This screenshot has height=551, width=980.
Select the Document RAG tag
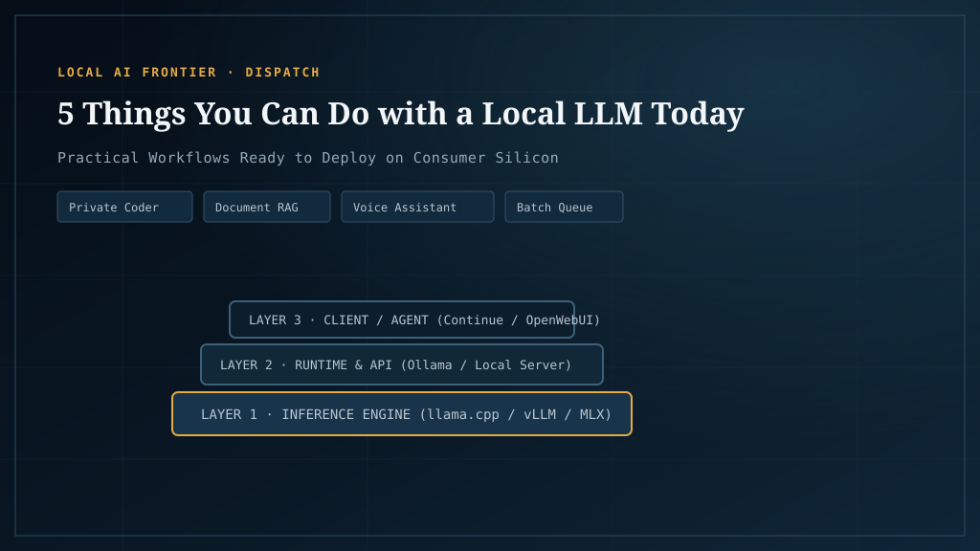tap(267, 207)
